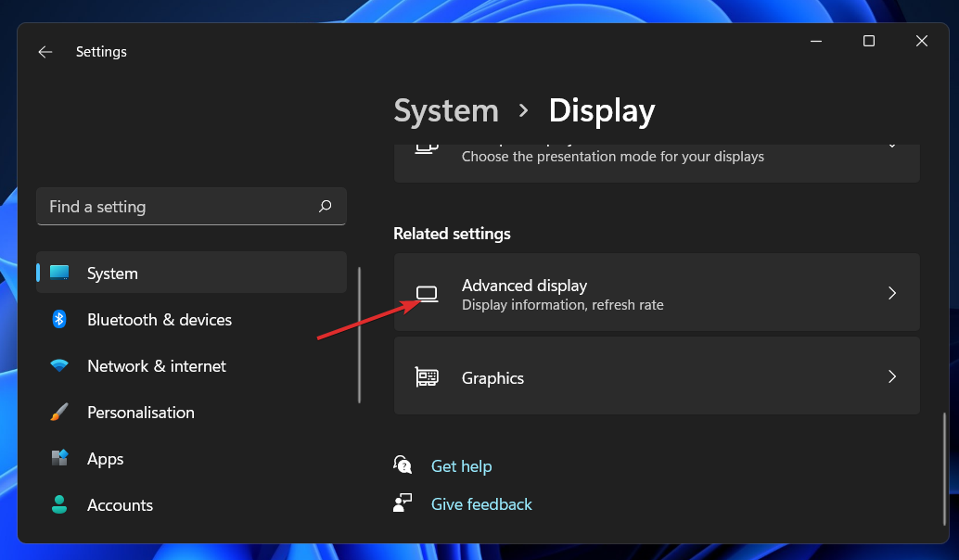Click the Wi-Fi Network icon in sidebar

[59, 365]
